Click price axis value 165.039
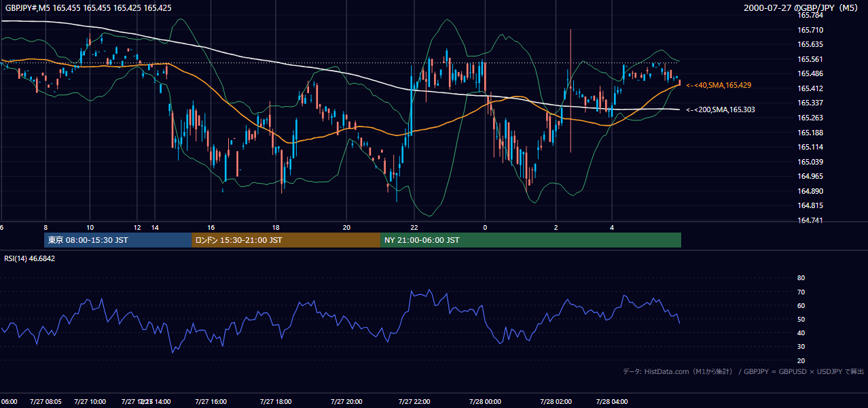868x408 pixels. (810, 162)
